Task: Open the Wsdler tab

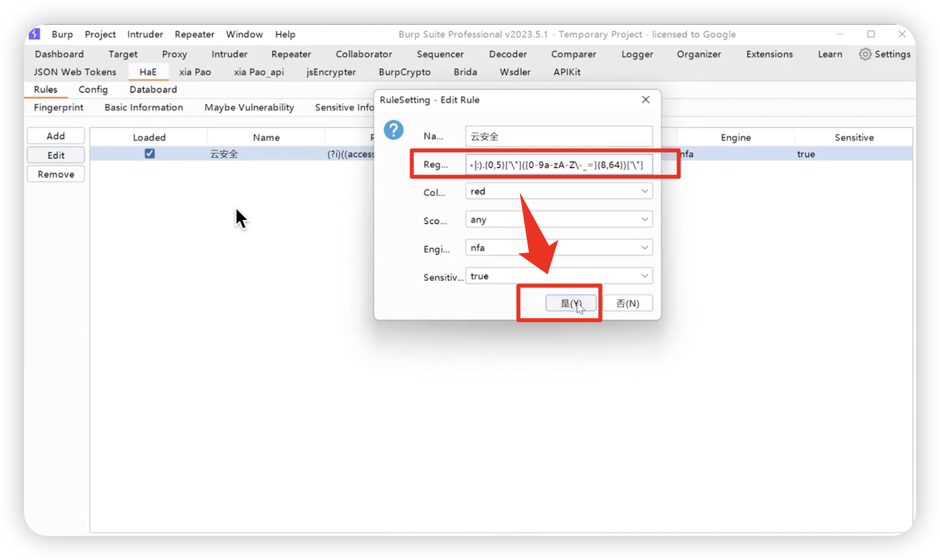Action: pos(515,72)
